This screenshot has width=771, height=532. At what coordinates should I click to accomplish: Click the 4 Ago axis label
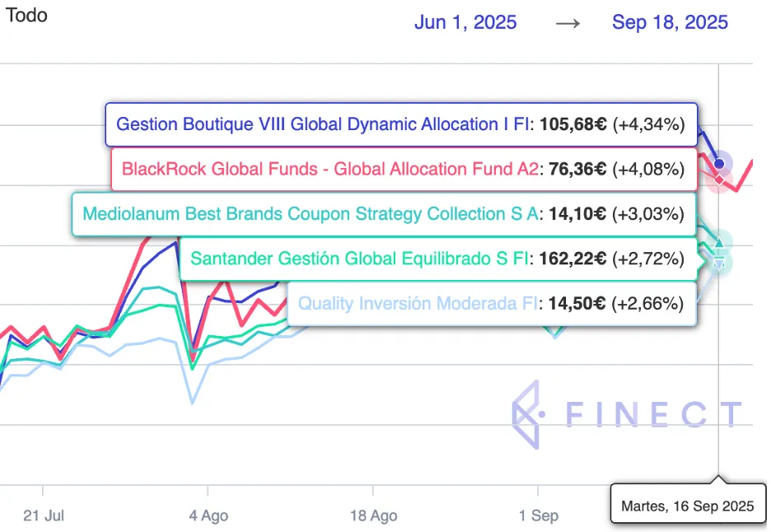tap(208, 516)
